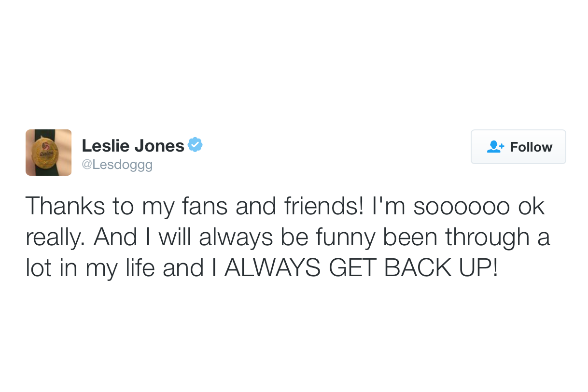The width and height of the screenshot is (588, 392).
Task: Click the add-person icon inside Follow
Action: tap(495, 147)
